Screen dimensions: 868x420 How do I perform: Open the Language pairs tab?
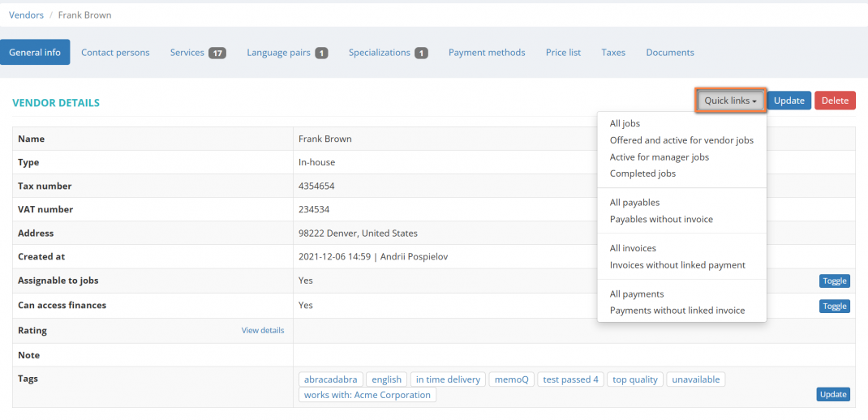click(x=287, y=53)
